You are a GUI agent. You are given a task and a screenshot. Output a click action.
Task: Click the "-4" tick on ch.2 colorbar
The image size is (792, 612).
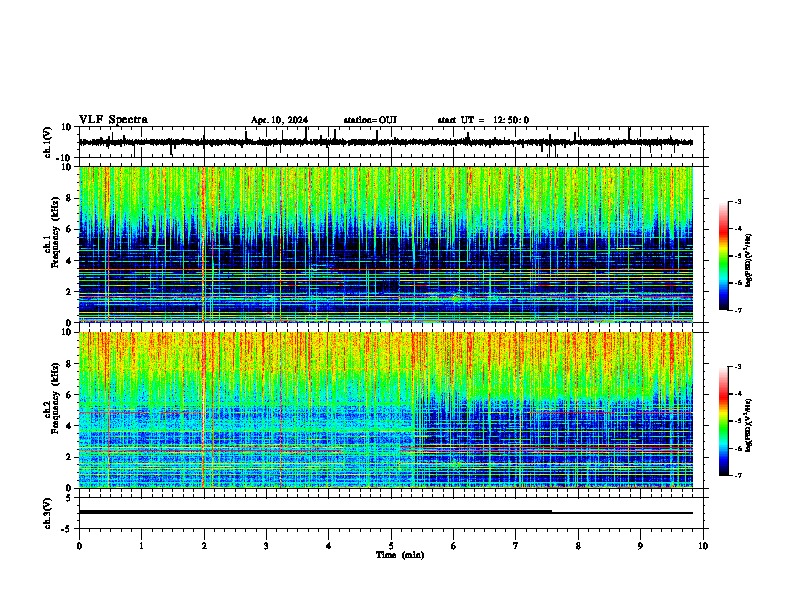point(737,394)
